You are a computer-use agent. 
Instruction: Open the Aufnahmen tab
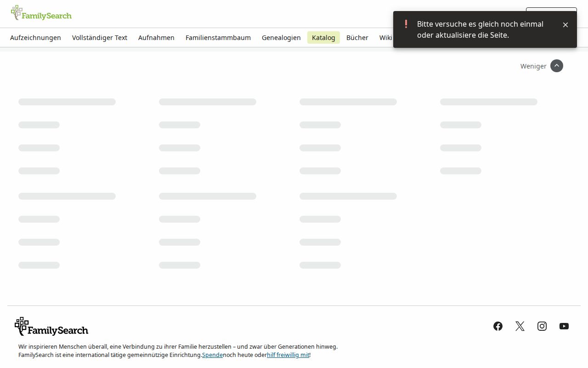pos(156,38)
